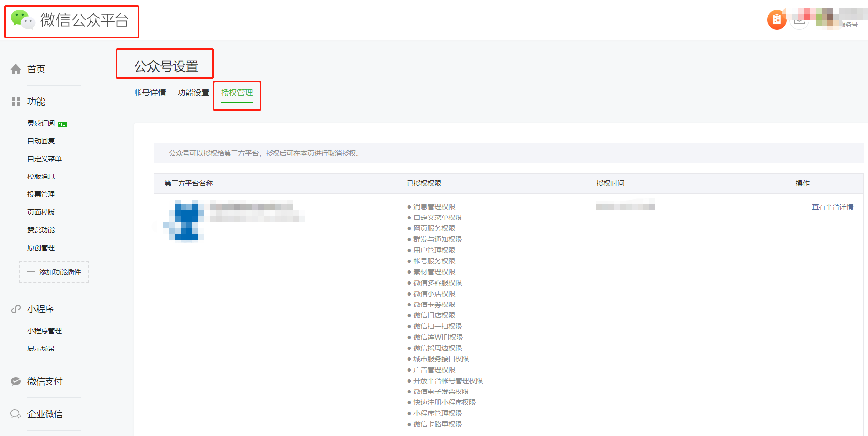Screen dimensions: 868x436
Task: Click 快速注册小程序权限 entry
Action: [x=445, y=402]
